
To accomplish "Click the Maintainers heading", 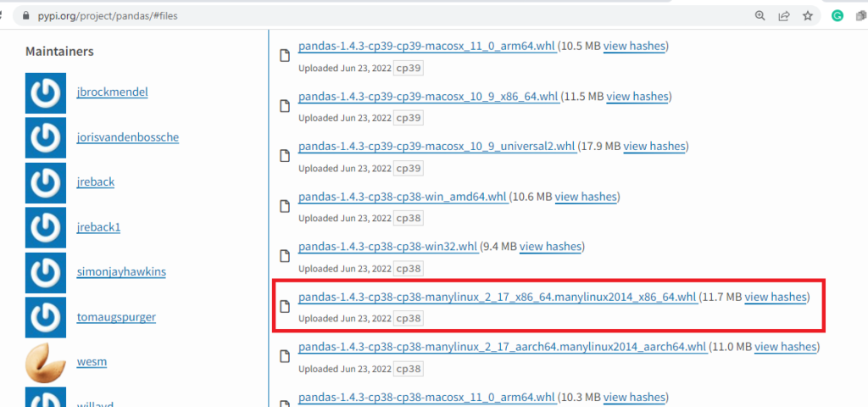I will click(60, 52).
